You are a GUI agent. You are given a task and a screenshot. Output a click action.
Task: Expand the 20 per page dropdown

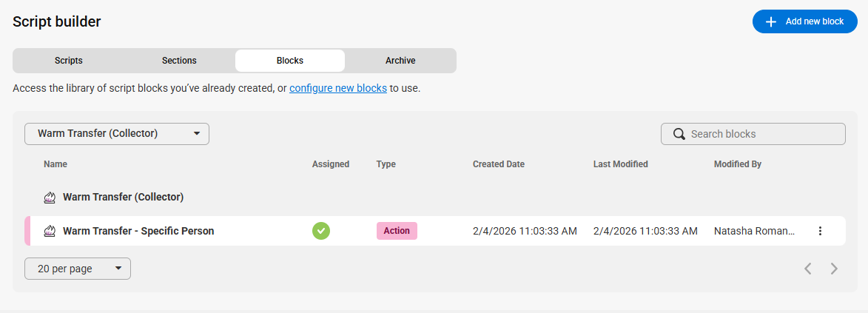(78, 269)
